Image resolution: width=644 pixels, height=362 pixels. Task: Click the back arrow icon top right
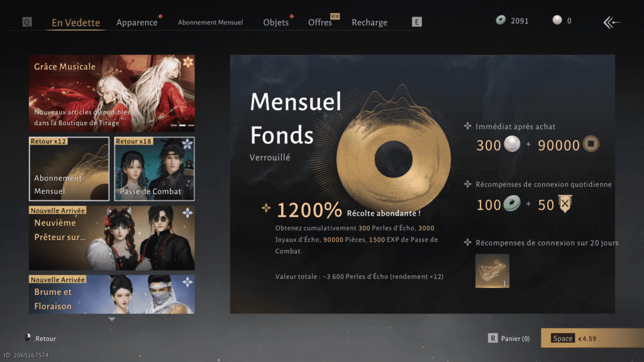pyautogui.click(x=611, y=22)
